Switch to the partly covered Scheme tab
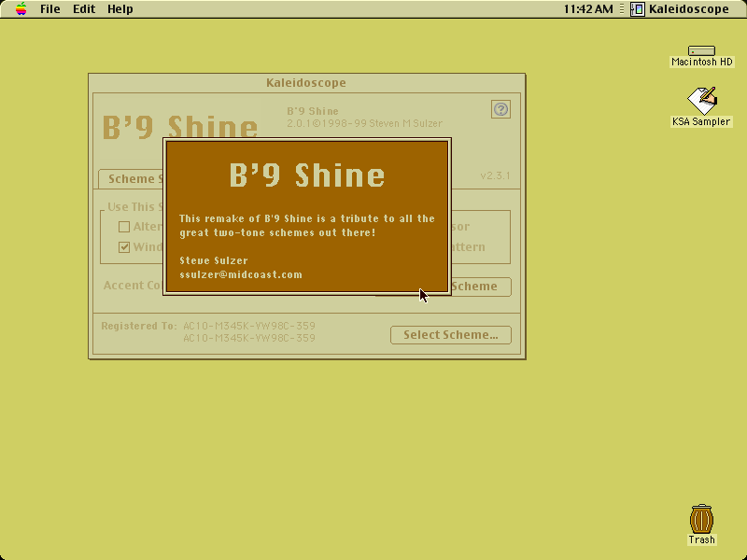The height and width of the screenshot is (560, 747). click(131, 178)
